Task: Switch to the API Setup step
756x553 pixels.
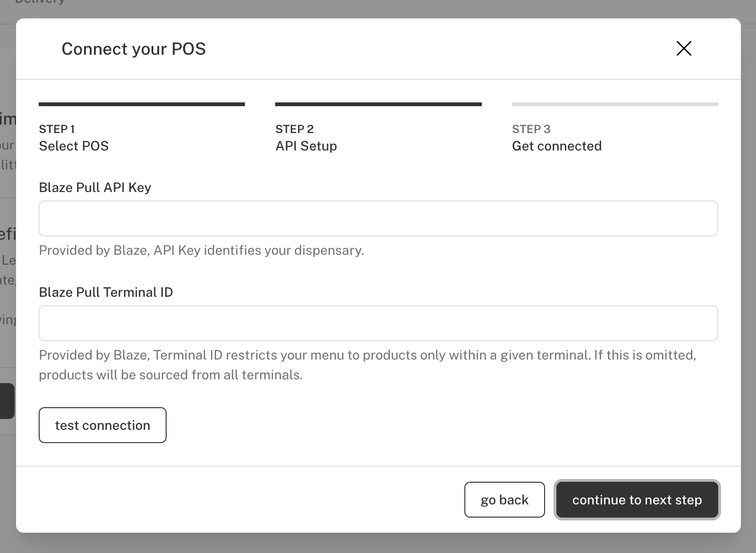Action: (x=306, y=146)
